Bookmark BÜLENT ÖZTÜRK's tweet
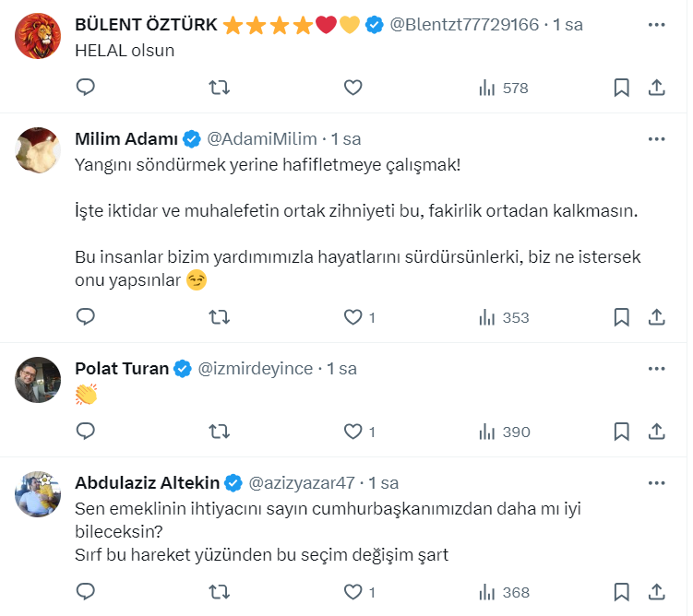The image size is (693, 616). click(622, 88)
